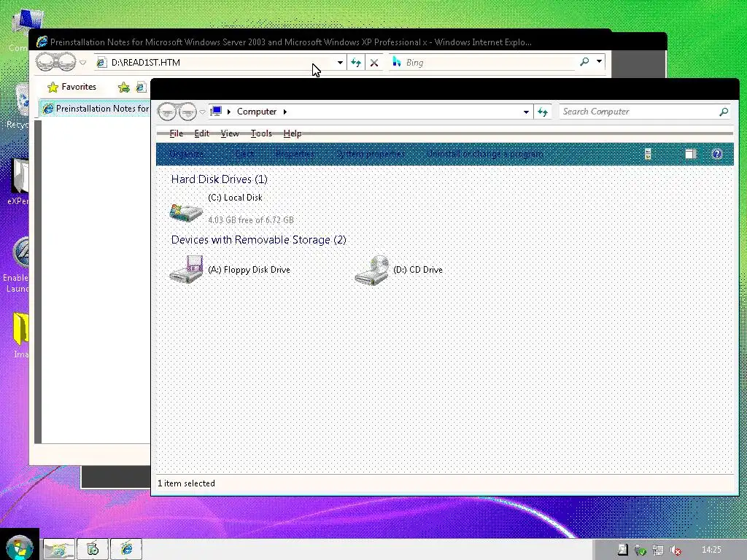747x560 pixels.
Task: Open the Help menu in Explorer
Action: [x=293, y=133]
